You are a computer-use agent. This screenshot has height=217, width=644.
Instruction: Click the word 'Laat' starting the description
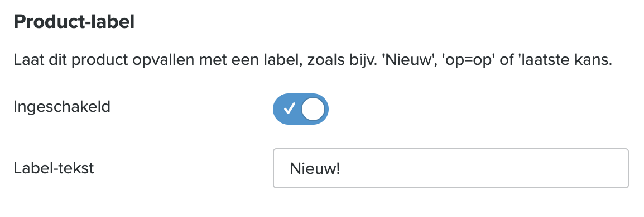coord(27,60)
